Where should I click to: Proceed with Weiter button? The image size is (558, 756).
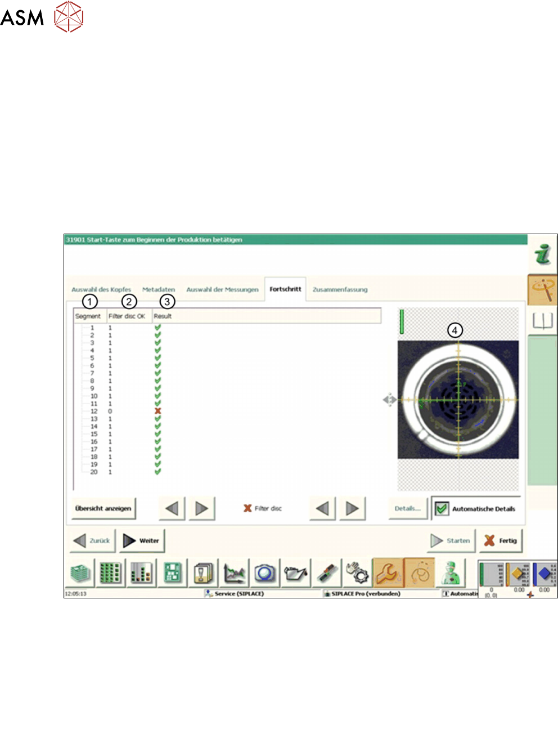tap(142, 540)
